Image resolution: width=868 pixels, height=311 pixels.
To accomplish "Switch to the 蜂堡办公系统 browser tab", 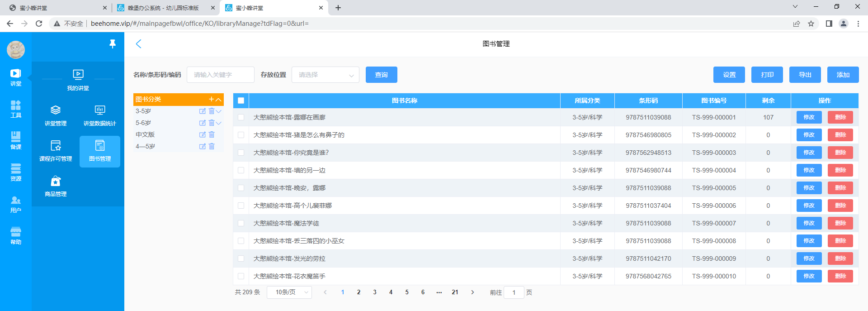I will pyautogui.click(x=164, y=8).
